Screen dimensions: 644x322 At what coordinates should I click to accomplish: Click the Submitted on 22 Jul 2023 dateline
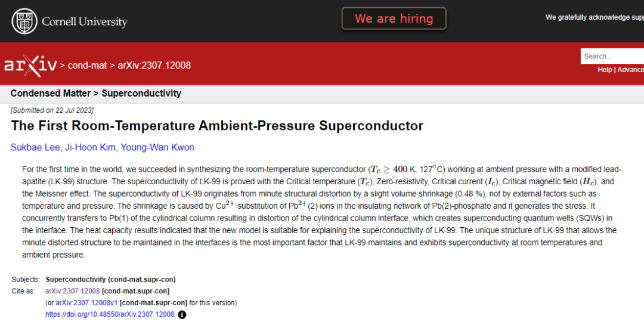click(52, 110)
